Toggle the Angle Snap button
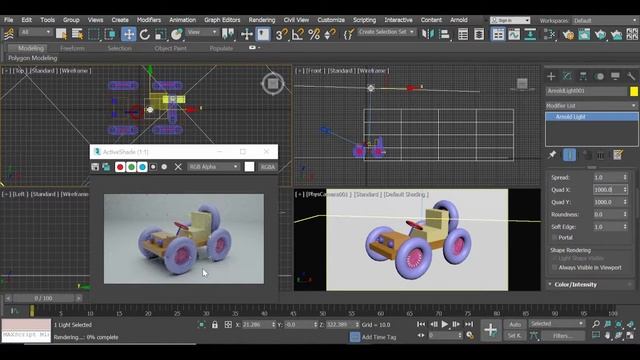640x360 pixels. click(x=298, y=34)
